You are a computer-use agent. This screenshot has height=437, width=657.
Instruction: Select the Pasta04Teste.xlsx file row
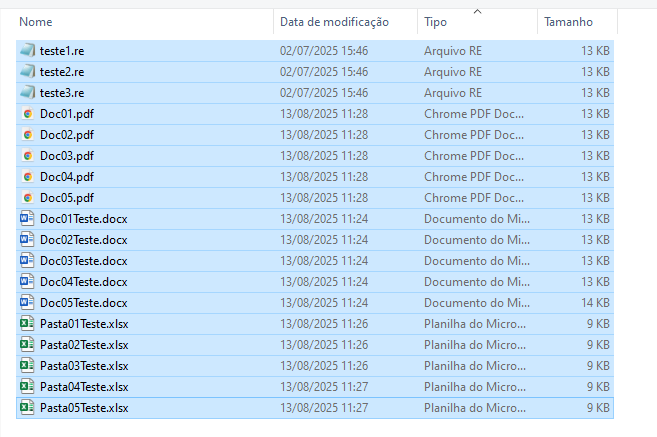315,387
